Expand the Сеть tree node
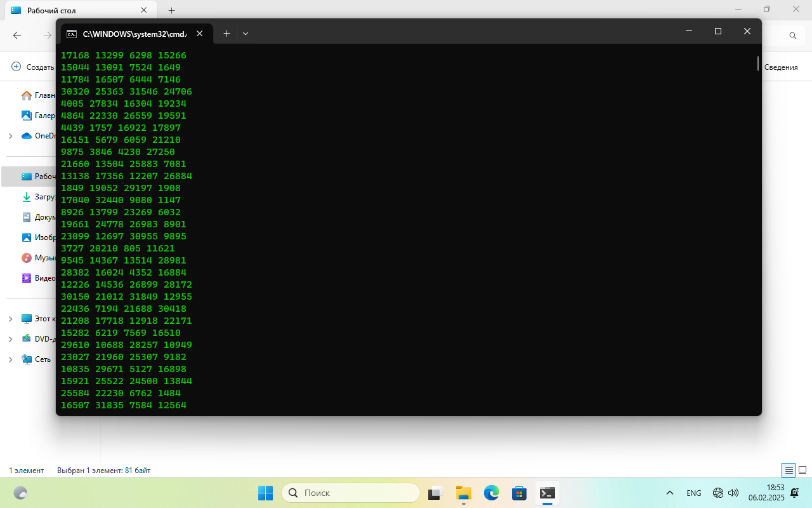The width and height of the screenshot is (812, 508). click(x=10, y=359)
